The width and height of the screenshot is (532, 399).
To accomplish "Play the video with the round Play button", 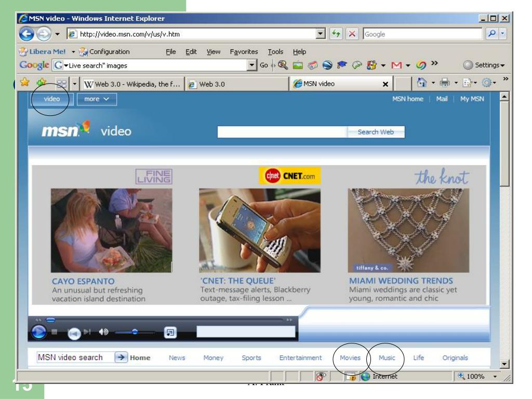I will (38, 331).
